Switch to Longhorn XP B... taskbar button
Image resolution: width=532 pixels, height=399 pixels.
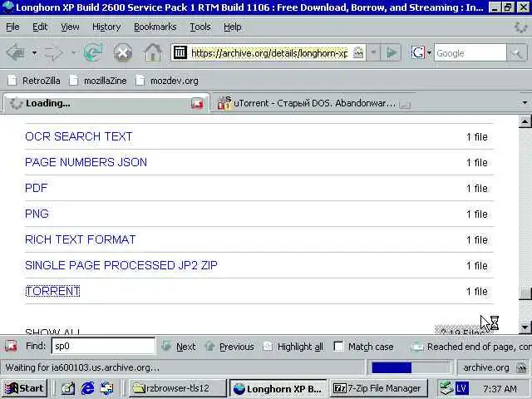pos(278,388)
